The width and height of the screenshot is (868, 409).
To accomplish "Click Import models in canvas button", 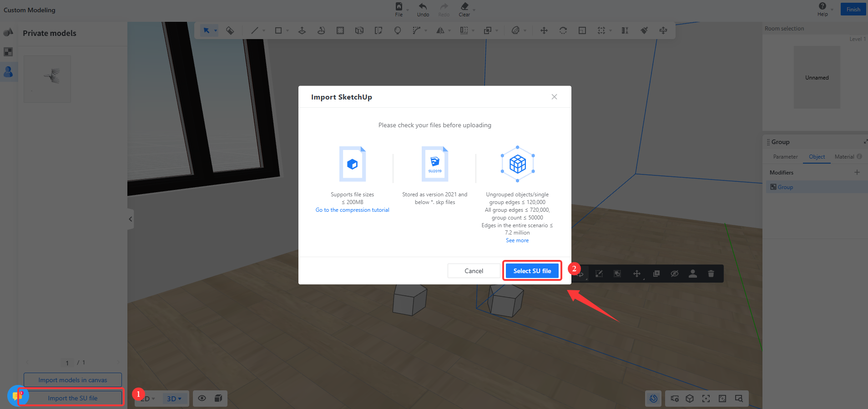I will (73, 380).
